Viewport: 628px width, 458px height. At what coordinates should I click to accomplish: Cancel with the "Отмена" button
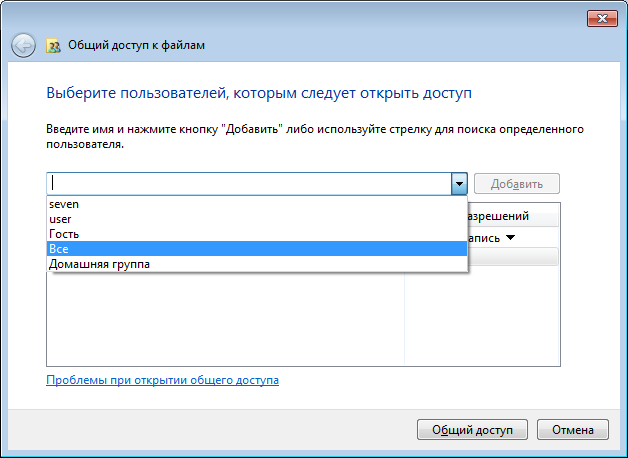[x=572, y=429]
